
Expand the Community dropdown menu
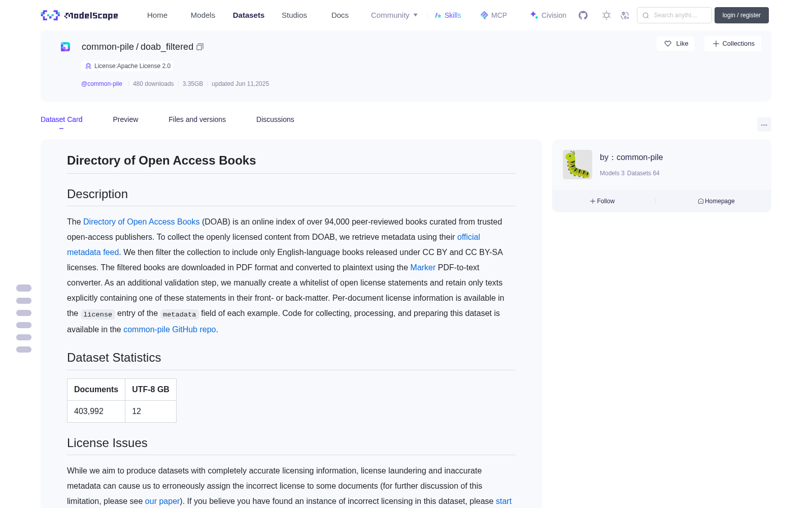(x=394, y=15)
